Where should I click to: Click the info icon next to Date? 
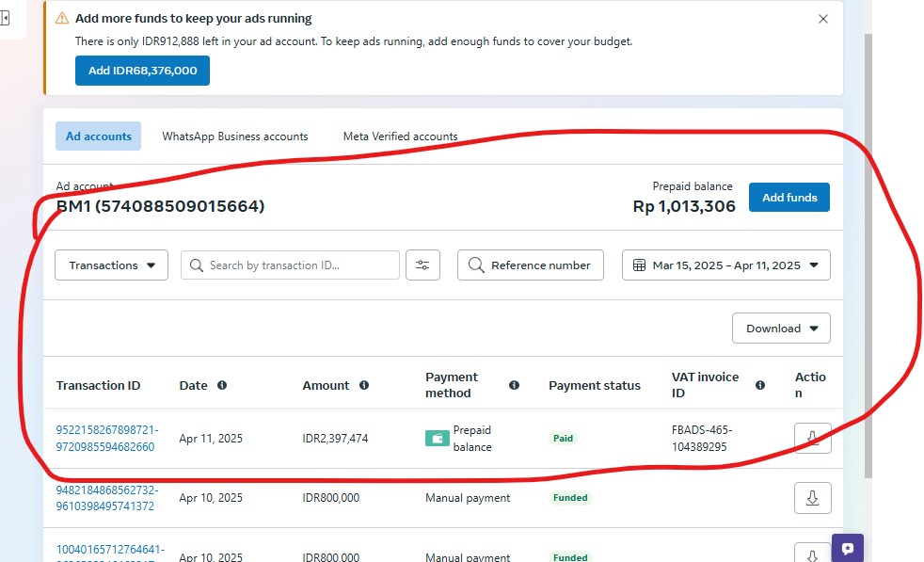coord(222,385)
